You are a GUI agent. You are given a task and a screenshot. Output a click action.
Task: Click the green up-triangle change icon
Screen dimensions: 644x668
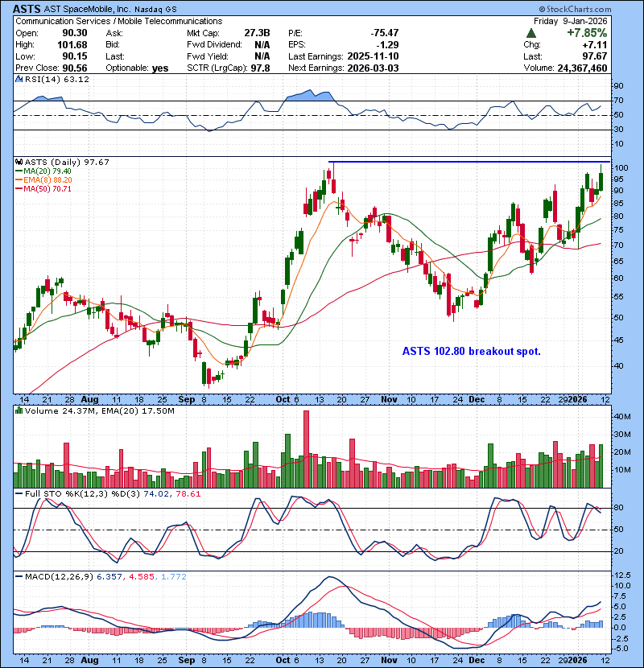pos(531,33)
